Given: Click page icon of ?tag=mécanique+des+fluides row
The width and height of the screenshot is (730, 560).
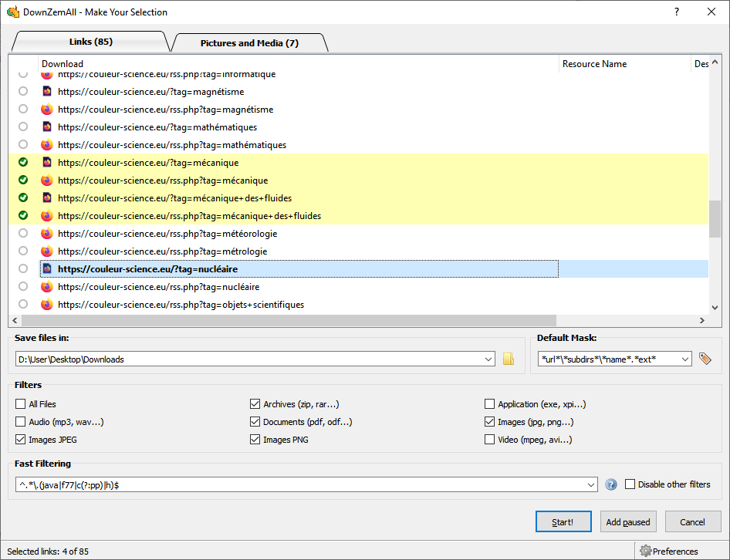Looking at the screenshot, I should (47, 197).
